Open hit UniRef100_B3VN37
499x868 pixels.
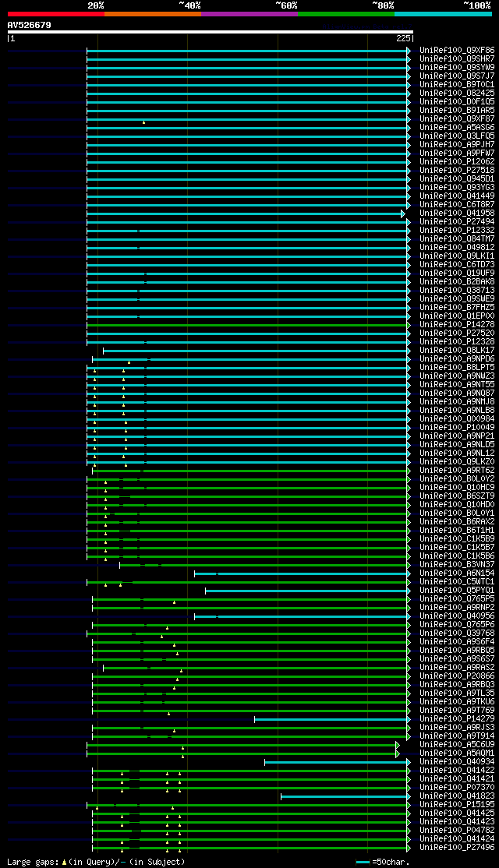pyautogui.click(x=457, y=565)
